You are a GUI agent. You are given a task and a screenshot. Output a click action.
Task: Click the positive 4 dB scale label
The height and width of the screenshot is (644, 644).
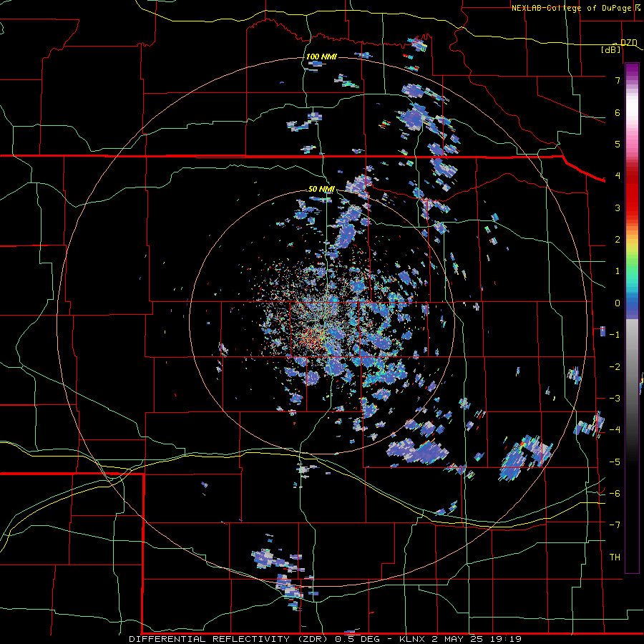coord(618,176)
